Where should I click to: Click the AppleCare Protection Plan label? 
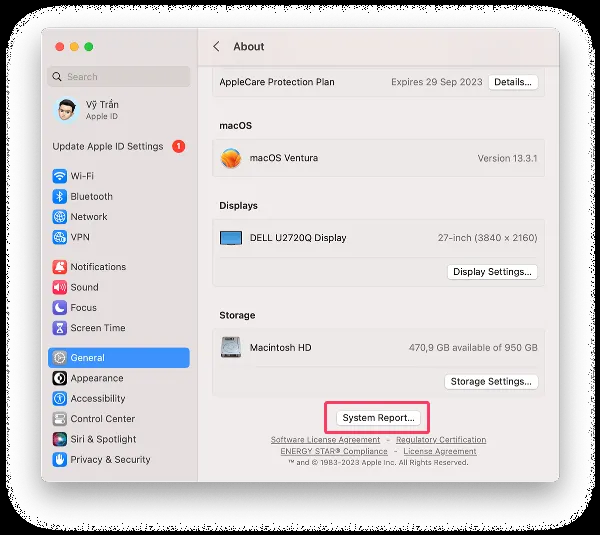pyautogui.click(x=277, y=82)
